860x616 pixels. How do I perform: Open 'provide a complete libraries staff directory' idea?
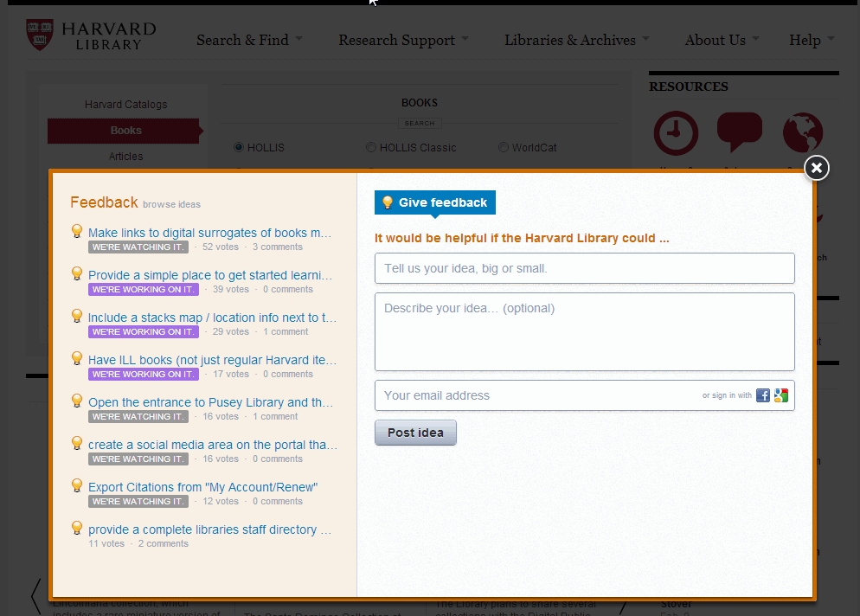[x=209, y=529]
